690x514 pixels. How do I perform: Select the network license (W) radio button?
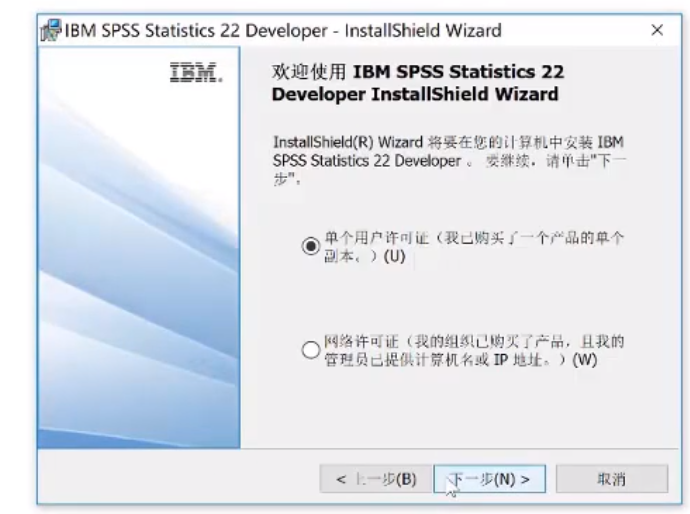click(311, 350)
